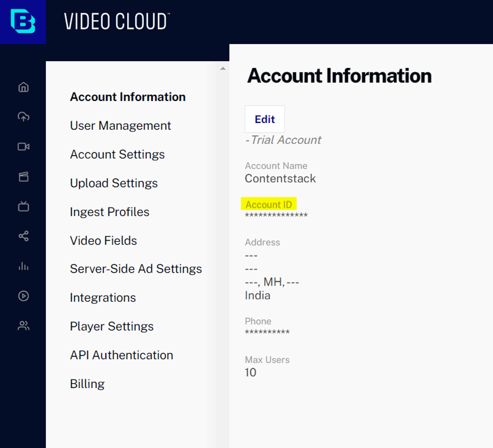This screenshot has height=448, width=493.
Task: Open the Upload cloud icon
Action: 23,117
